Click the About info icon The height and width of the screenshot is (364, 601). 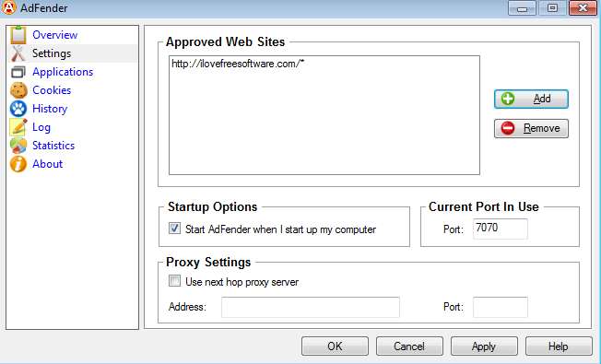click(x=18, y=164)
